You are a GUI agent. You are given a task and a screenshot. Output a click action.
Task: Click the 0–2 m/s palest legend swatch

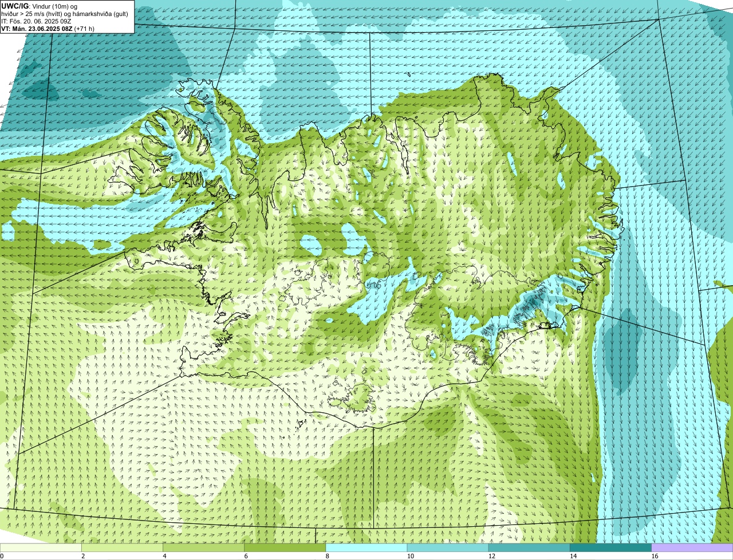[x=41, y=547]
